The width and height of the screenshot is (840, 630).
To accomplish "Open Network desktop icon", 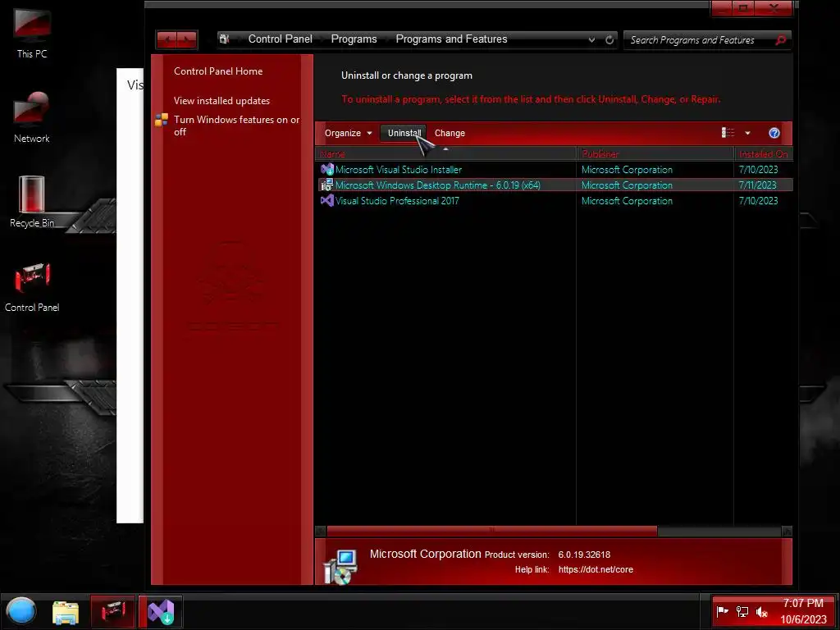I will click(32, 117).
